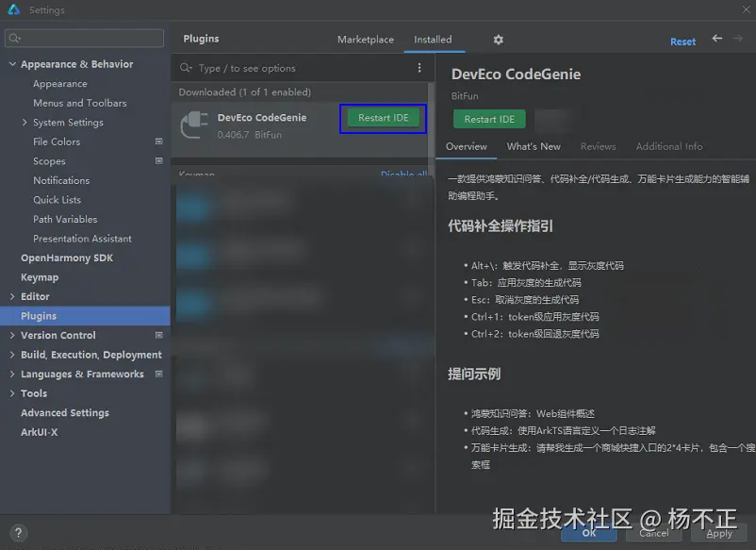
Task: Click the Downloaded (1 of 1 enabled) header
Action: (244, 92)
